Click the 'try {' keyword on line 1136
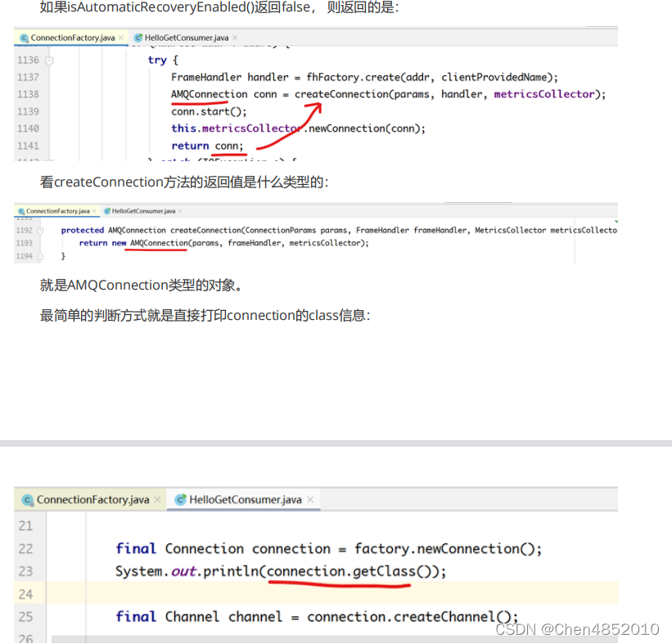The height and width of the screenshot is (643, 672). [x=163, y=60]
